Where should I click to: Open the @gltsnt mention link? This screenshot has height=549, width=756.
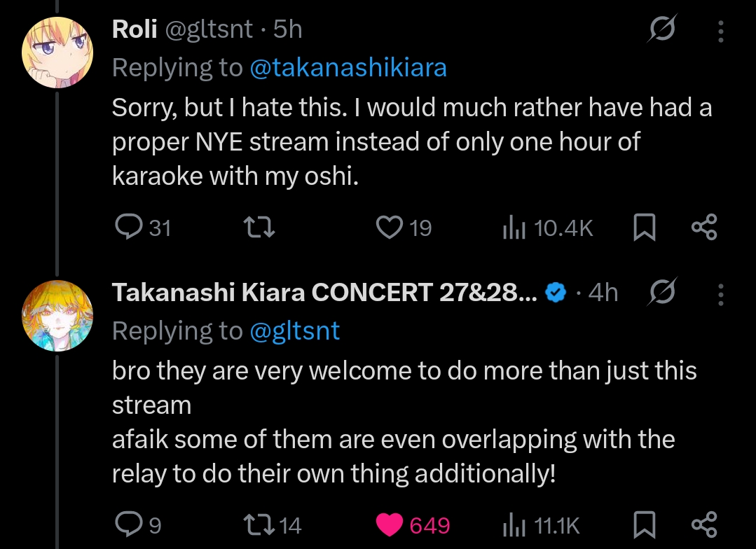294,331
